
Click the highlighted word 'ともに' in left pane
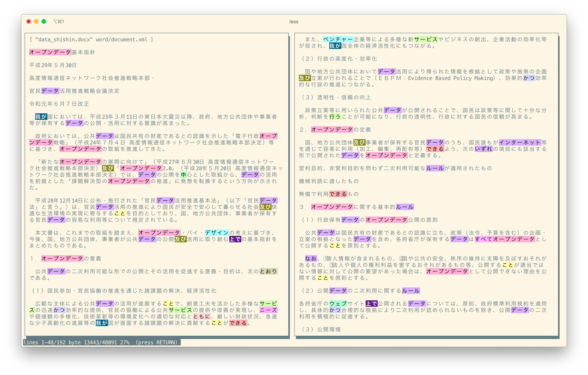point(202,316)
